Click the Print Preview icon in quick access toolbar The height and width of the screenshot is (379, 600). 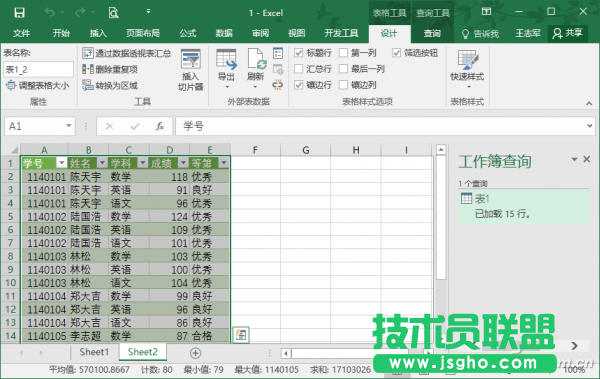(113, 13)
